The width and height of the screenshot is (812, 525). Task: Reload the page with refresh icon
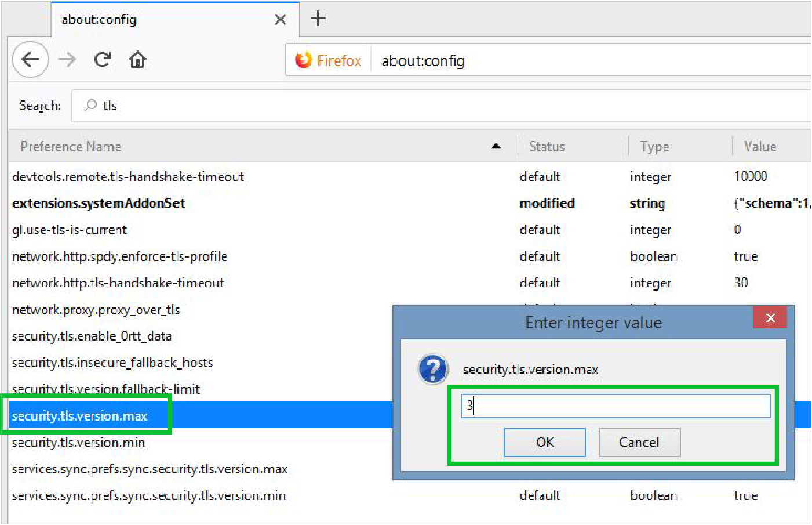coord(103,59)
